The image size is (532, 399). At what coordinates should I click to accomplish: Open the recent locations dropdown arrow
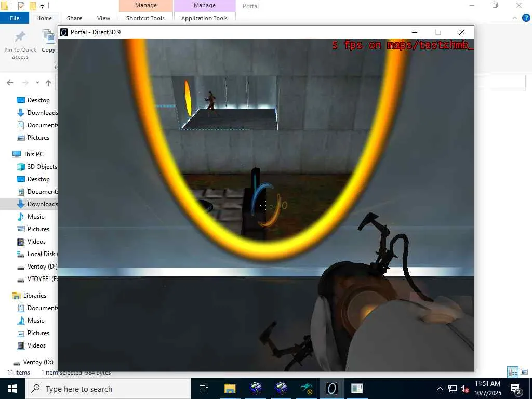click(x=37, y=83)
